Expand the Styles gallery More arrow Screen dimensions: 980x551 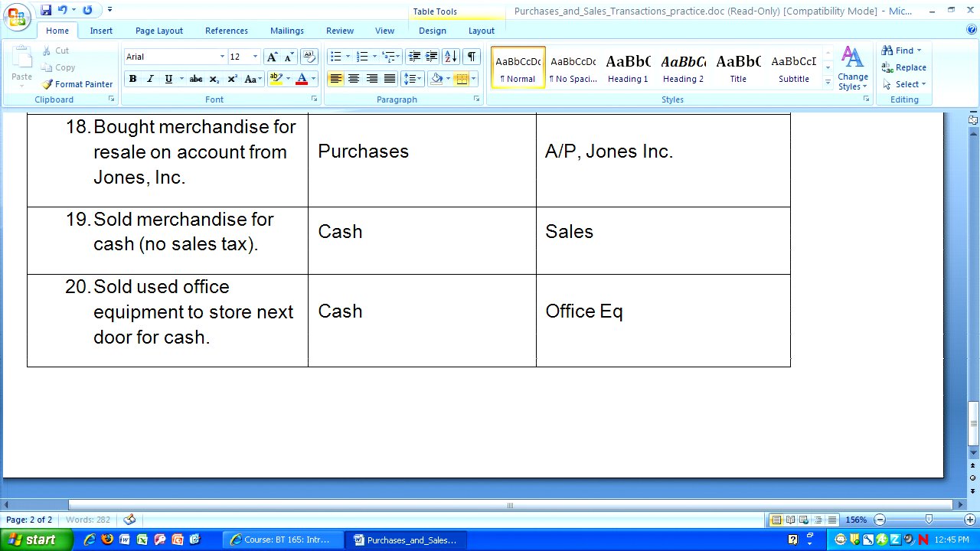[x=828, y=81]
